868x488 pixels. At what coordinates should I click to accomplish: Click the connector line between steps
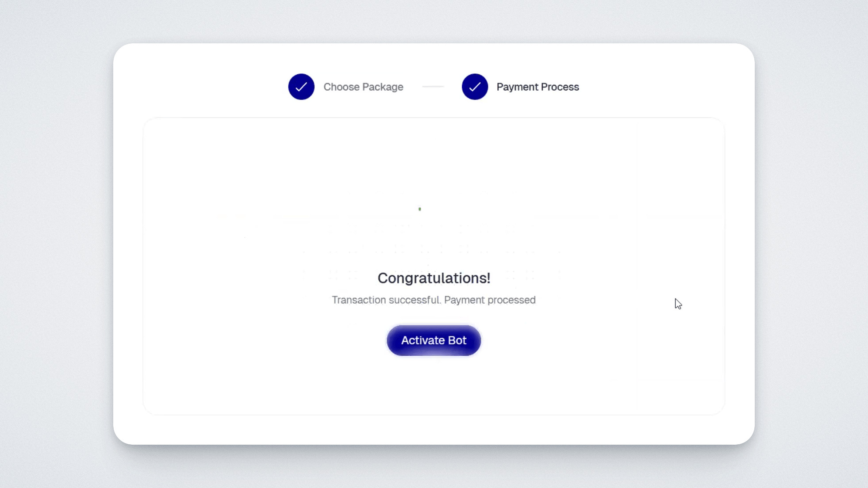click(433, 87)
